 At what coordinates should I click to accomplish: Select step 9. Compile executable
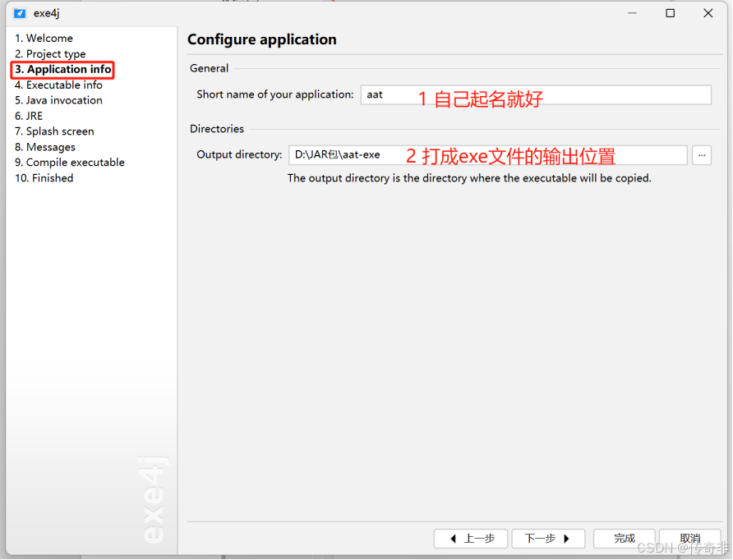click(69, 163)
